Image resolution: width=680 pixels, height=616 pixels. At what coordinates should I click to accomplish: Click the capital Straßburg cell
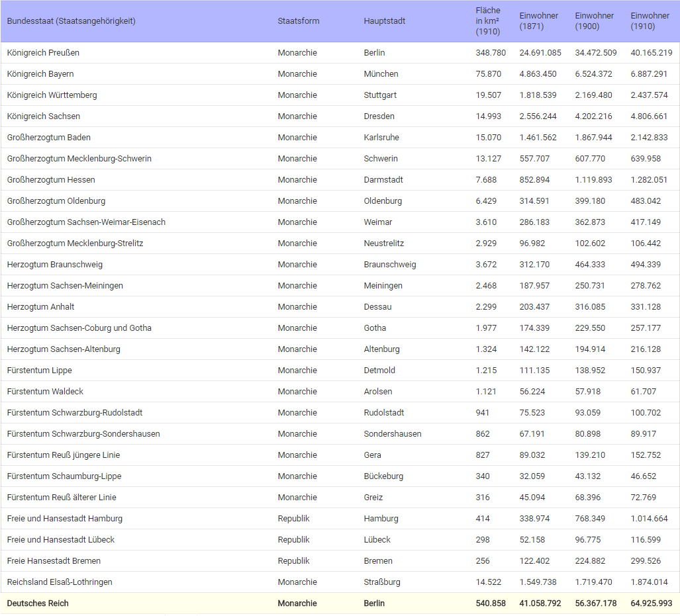381,582
